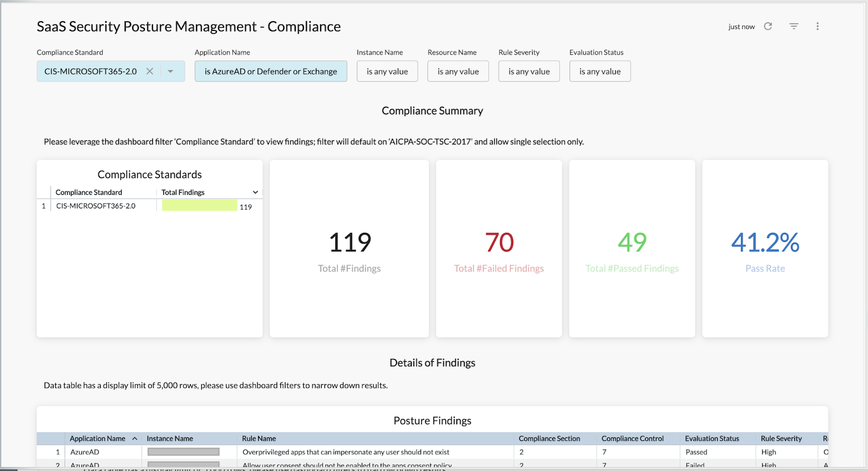Click the Application Name sort arrow
This screenshot has height=471, width=868.
tap(135, 438)
